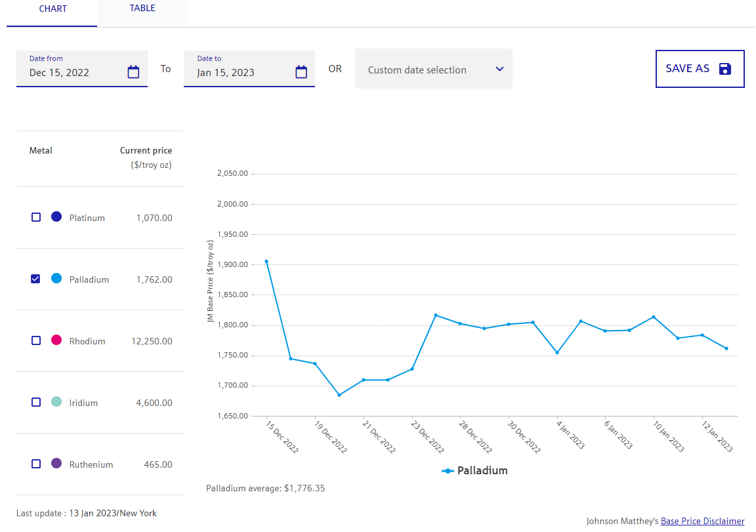Click the Platinum dark blue color dot
756x532 pixels.
click(56, 216)
